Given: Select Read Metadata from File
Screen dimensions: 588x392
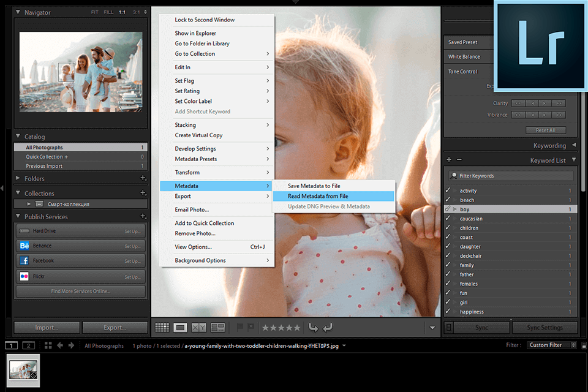Looking at the screenshot, I should [334, 196].
